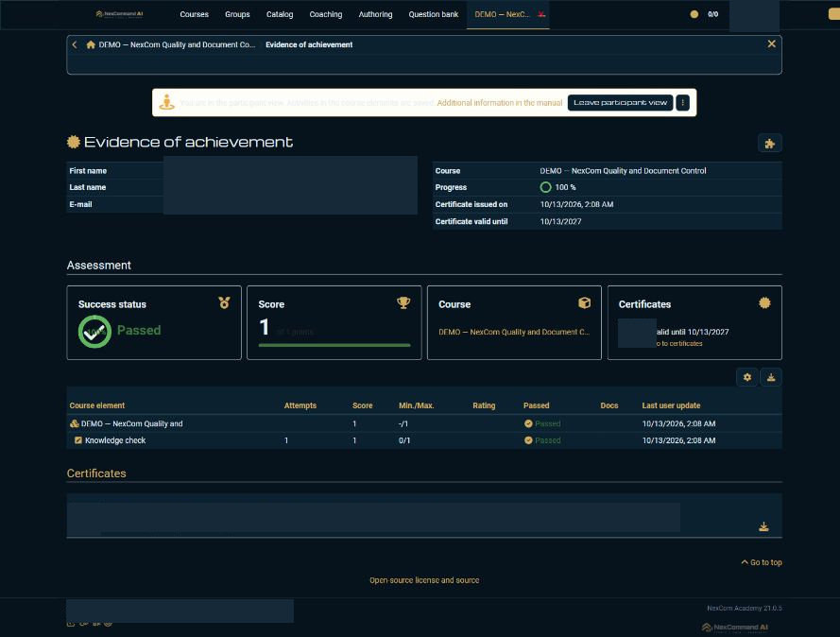Click the 100 % progress circle
This screenshot has height=637, width=840.
545,187
